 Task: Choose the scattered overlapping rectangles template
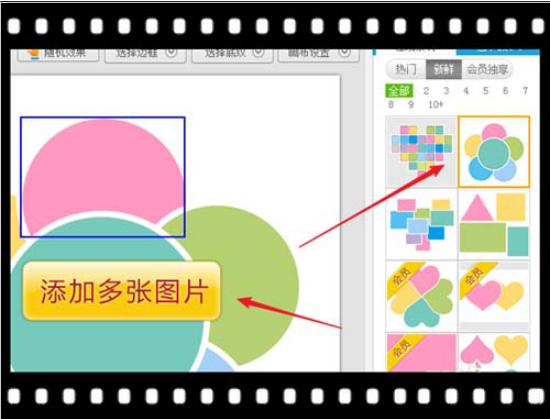[x=421, y=224]
